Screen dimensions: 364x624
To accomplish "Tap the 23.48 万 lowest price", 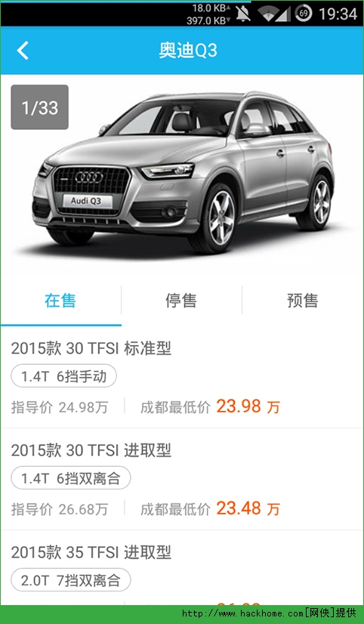I will point(248,508).
